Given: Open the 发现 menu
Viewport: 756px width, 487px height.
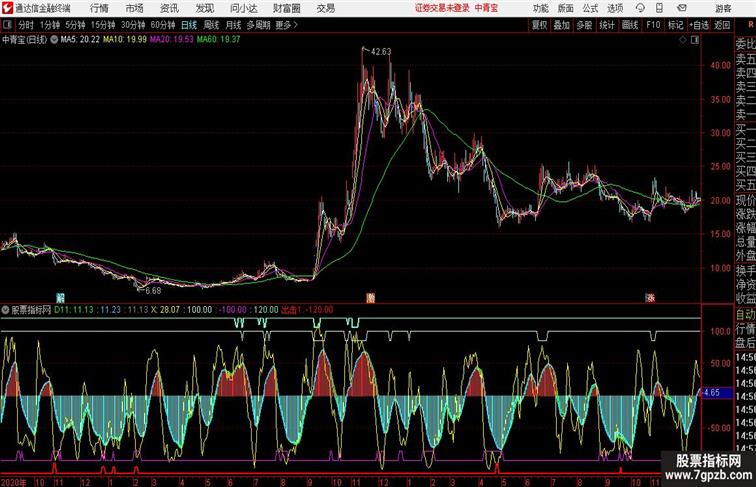Looking at the screenshot, I should [204, 8].
